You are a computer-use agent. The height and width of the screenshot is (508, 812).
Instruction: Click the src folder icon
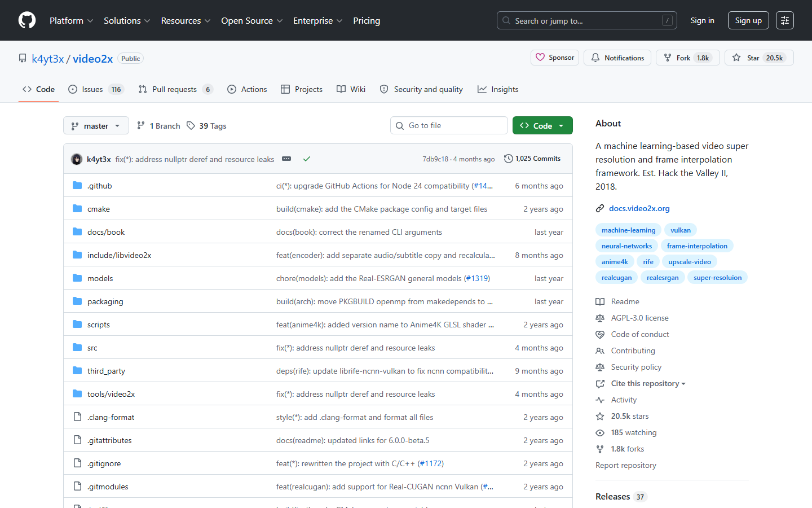pos(77,348)
